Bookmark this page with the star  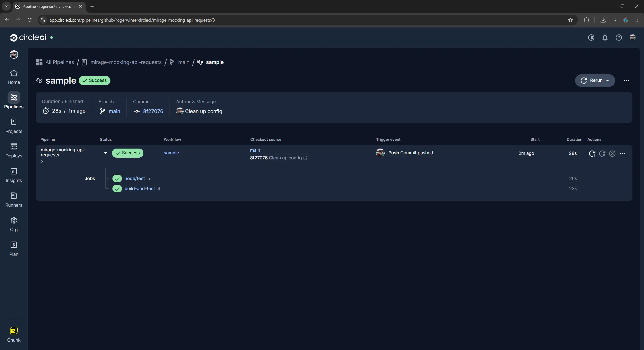(x=570, y=20)
